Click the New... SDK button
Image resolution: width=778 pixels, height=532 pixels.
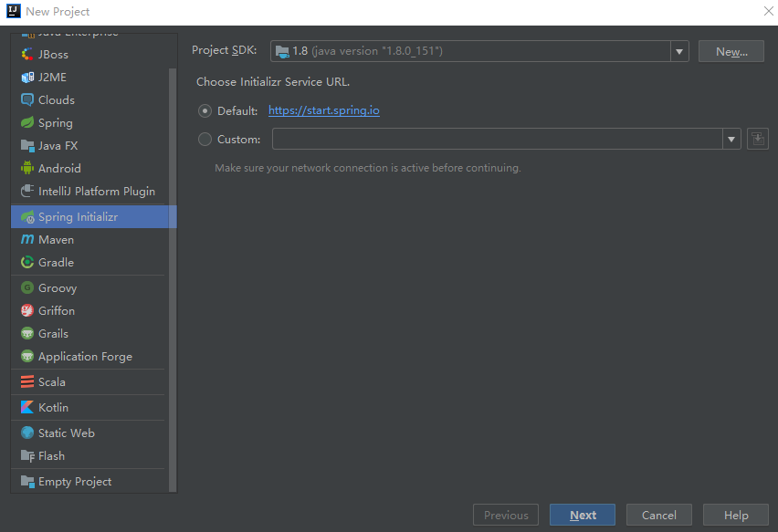point(731,51)
